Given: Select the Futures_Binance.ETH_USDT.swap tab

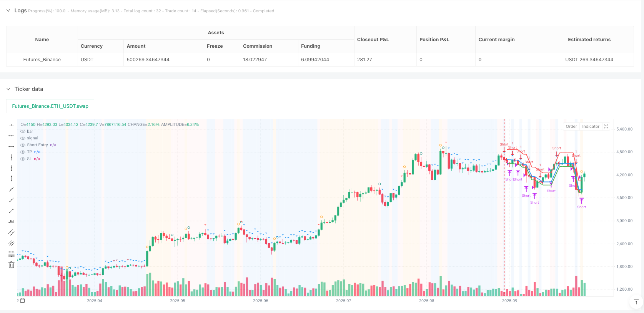Looking at the screenshot, I should (50, 106).
